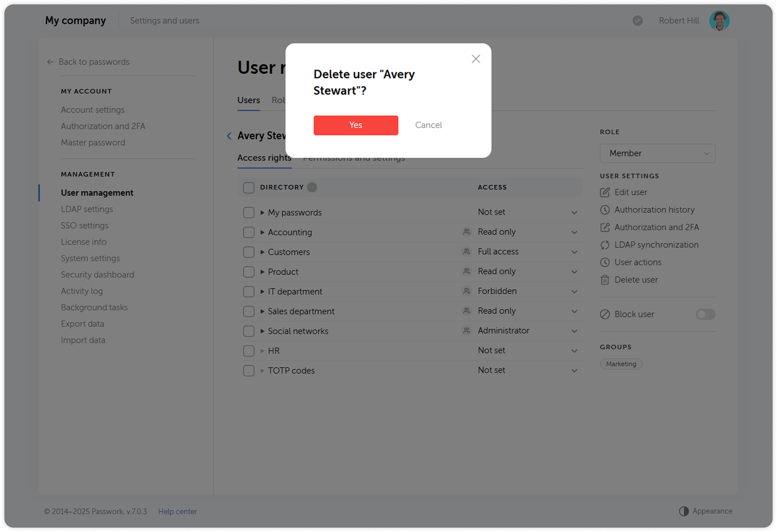Image resolution: width=777 pixels, height=532 pixels.
Task: Click group access icon on Social networks row
Action: [x=466, y=330]
